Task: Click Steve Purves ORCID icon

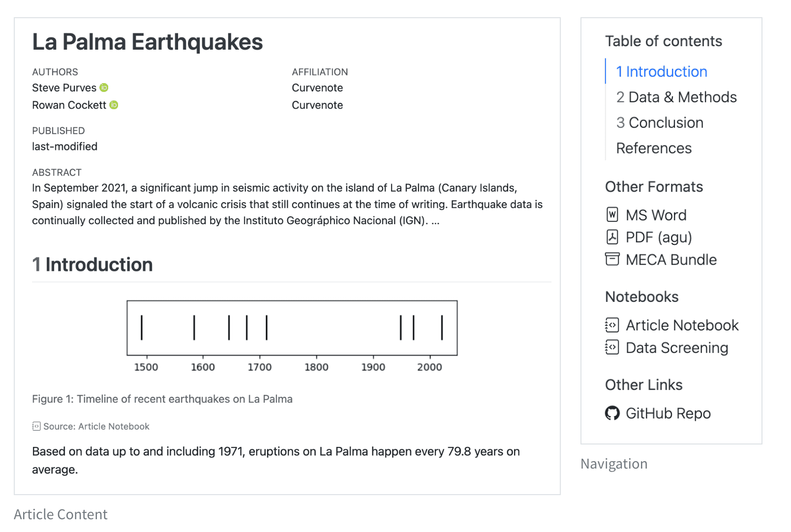Action: click(104, 88)
